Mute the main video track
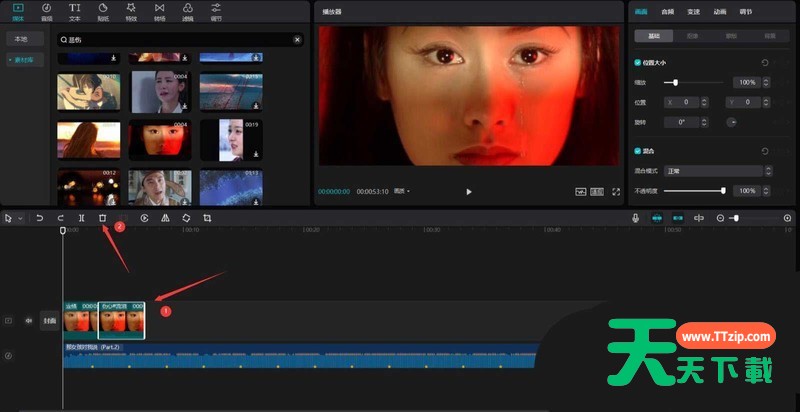 (28, 321)
